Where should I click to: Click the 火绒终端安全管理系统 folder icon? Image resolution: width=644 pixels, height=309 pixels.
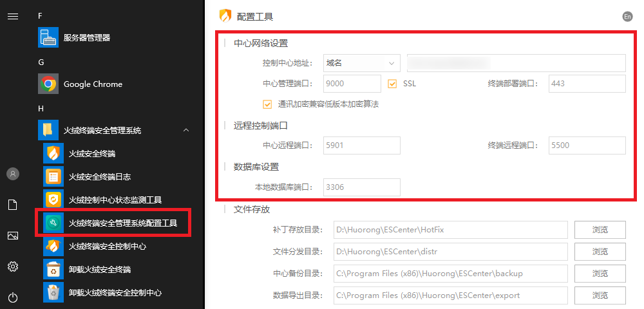click(x=48, y=131)
